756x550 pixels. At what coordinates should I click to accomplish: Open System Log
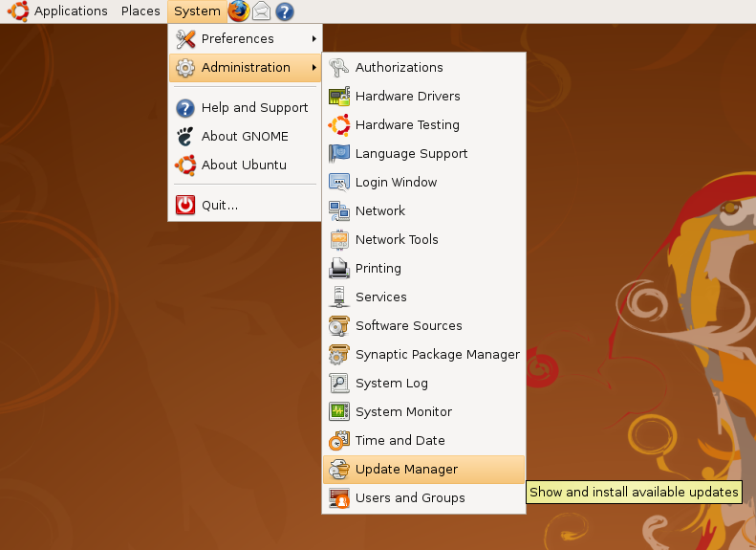click(423, 383)
